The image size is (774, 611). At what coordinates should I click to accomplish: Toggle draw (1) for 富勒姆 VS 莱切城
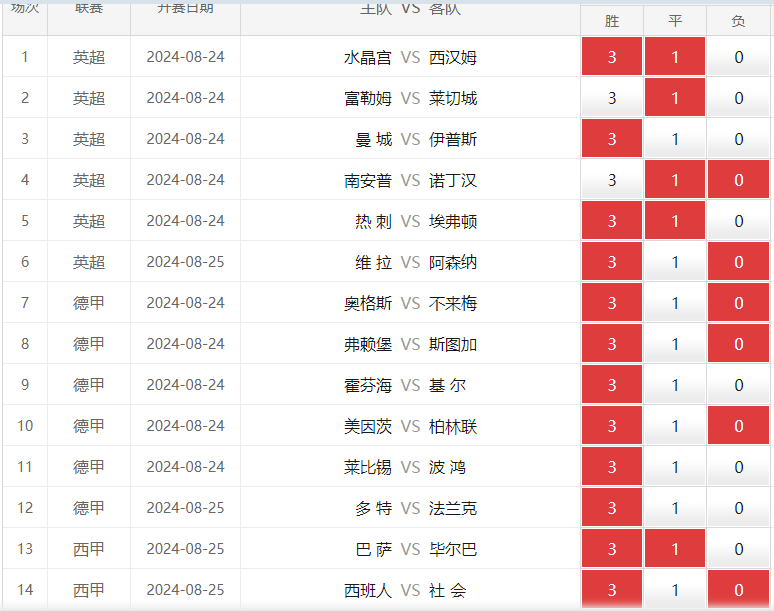click(675, 98)
